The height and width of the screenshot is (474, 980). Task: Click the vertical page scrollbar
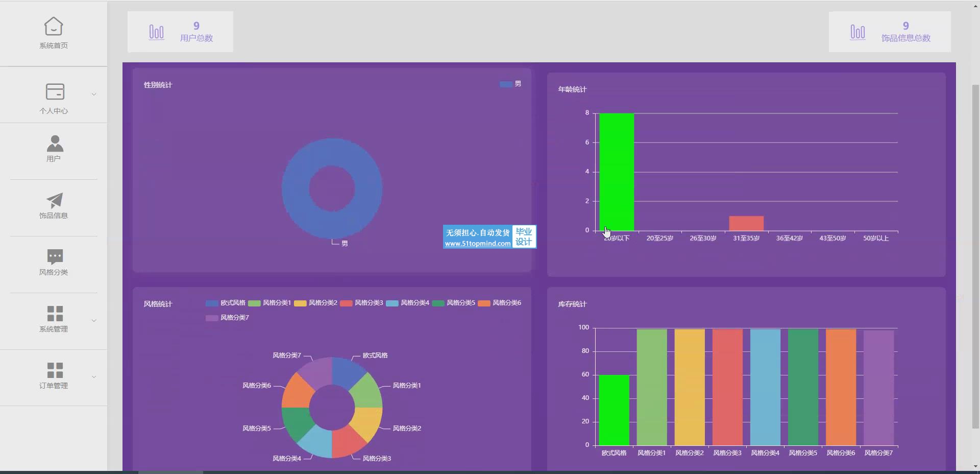tap(975, 255)
